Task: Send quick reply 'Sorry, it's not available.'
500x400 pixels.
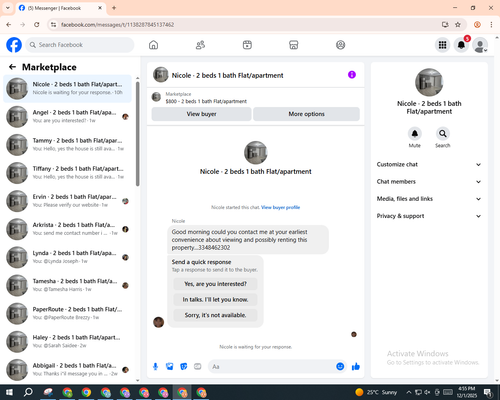Action: [215, 315]
